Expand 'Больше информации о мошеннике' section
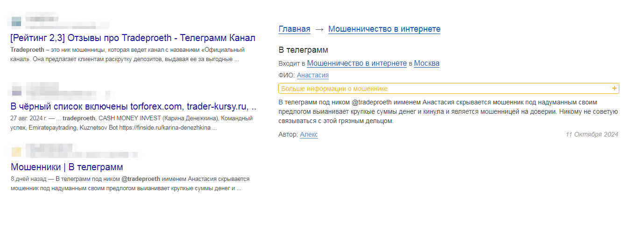The width and height of the screenshot is (644, 228). click(449, 89)
